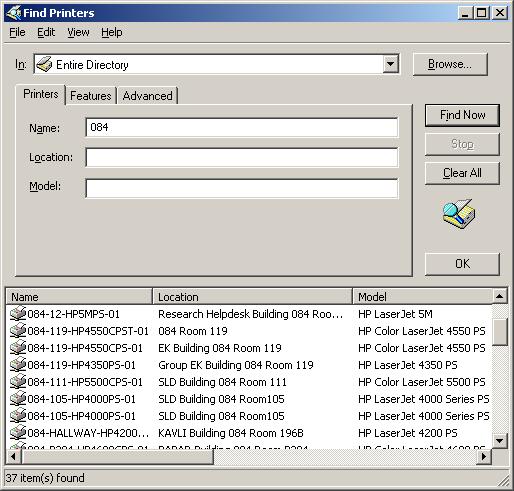Click the vertical scrollbar down arrow

click(x=499, y=440)
